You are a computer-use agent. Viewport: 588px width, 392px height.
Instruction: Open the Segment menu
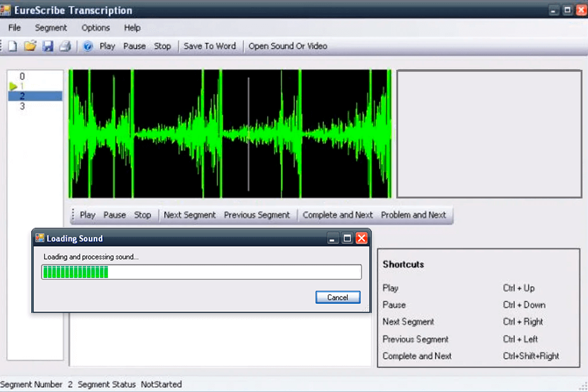[x=51, y=28]
